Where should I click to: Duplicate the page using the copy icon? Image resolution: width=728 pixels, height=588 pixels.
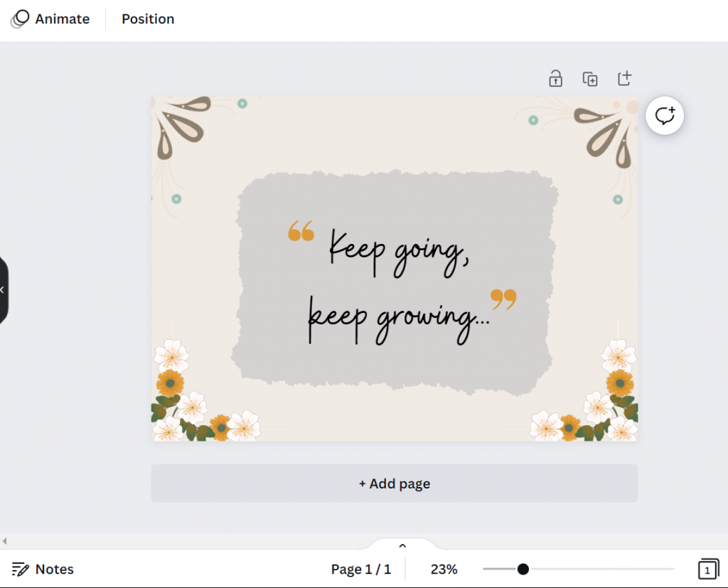pyautogui.click(x=589, y=78)
